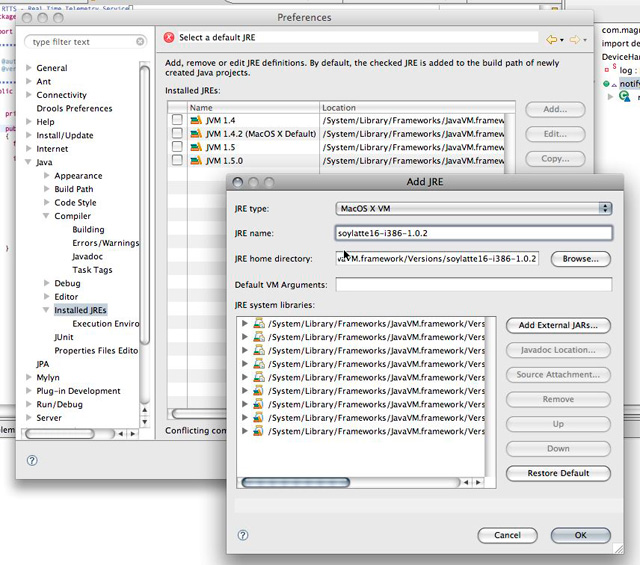Viewport: 640px width, 565px height.
Task: Expand the Debug node under Java
Action: coord(47,283)
